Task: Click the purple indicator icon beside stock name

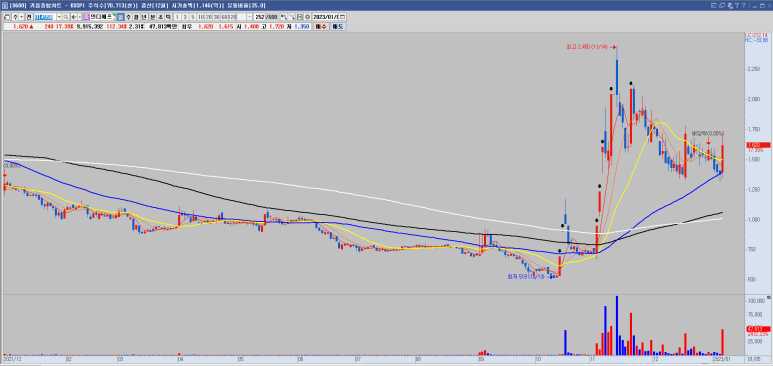Action: 85,17
